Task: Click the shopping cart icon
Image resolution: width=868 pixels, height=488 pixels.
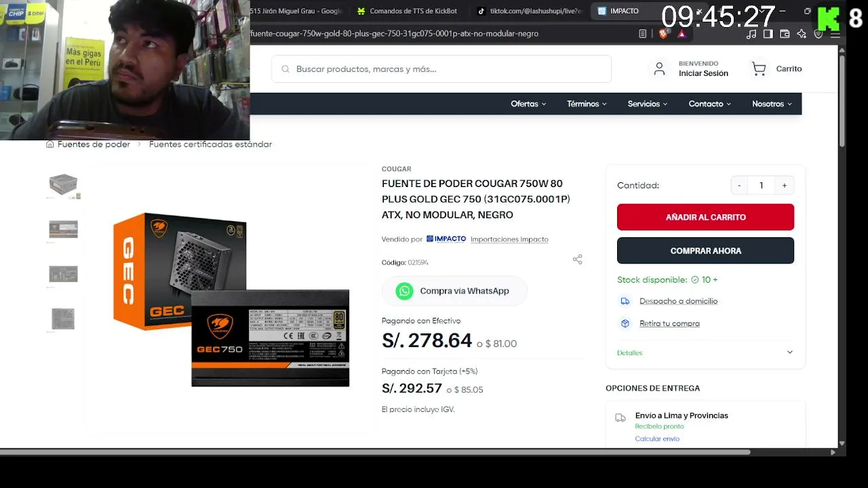Action: click(x=759, y=68)
